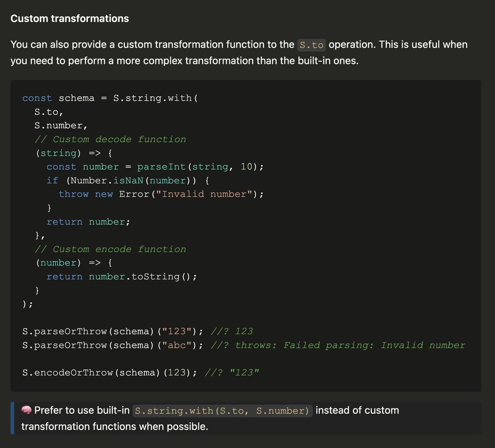
Task: Click the "S.number," code line
Action: pos(61,125)
